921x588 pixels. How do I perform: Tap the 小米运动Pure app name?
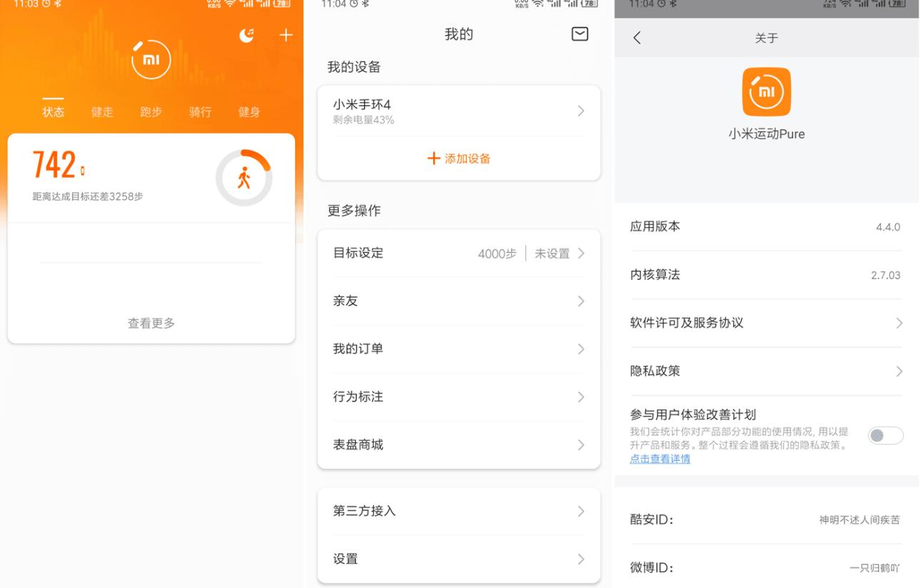click(766, 134)
